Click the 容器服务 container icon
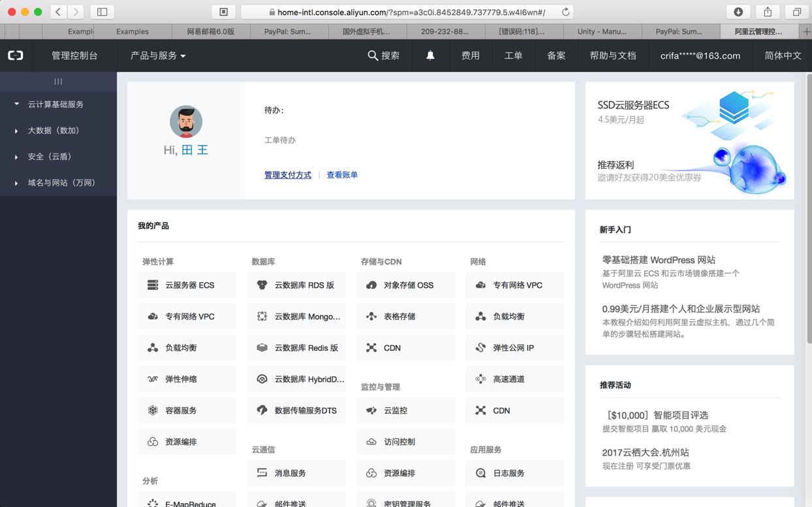The image size is (812, 507). pyautogui.click(x=153, y=410)
